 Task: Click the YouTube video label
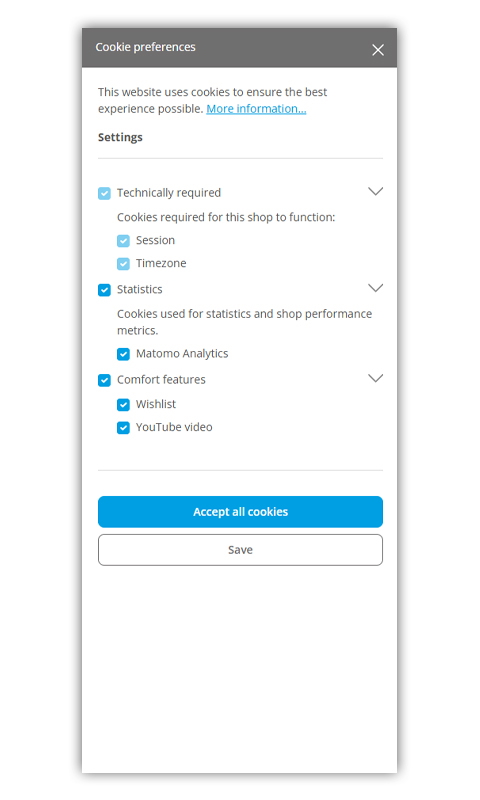[174, 427]
